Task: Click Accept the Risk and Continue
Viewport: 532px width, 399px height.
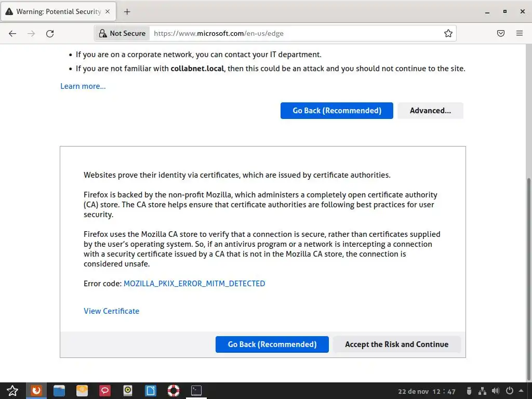Action: click(396, 344)
